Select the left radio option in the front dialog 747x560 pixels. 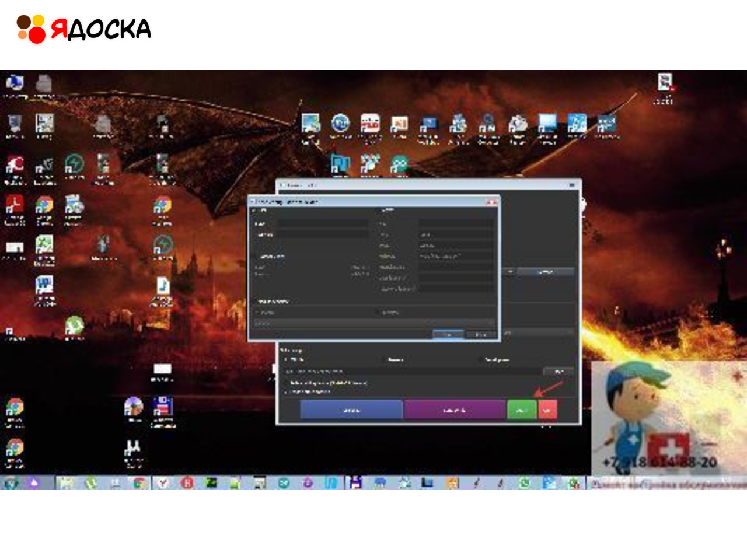coord(257,313)
